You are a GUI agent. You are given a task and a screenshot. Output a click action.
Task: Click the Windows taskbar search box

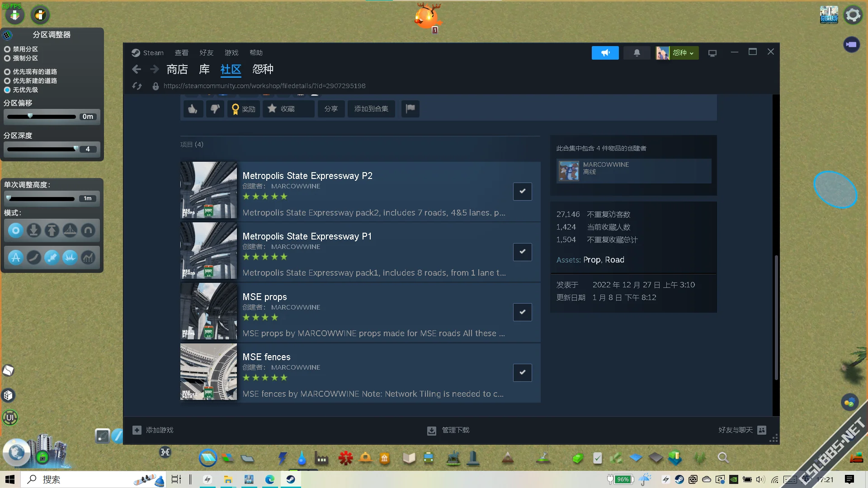(93, 479)
